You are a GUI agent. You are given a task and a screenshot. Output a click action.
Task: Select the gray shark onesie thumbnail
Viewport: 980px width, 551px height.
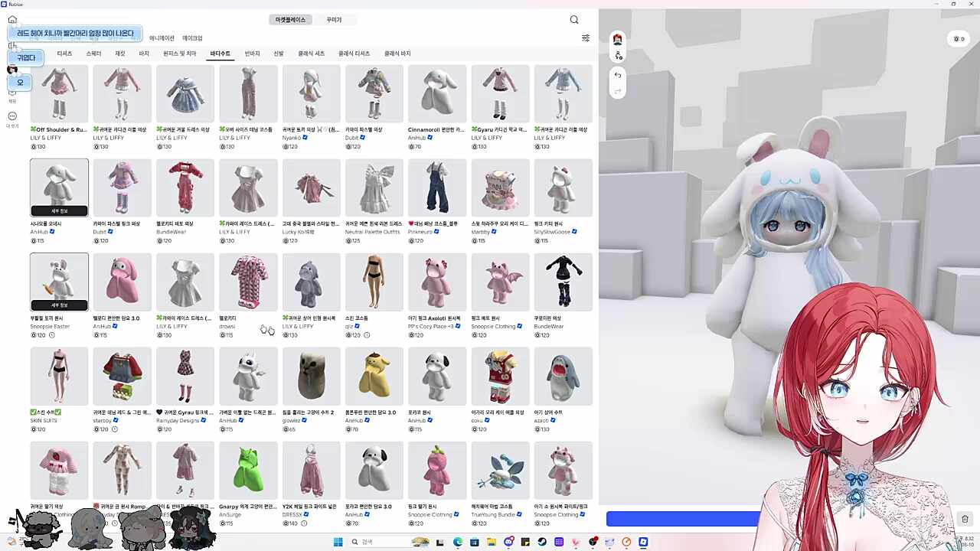[312, 282]
